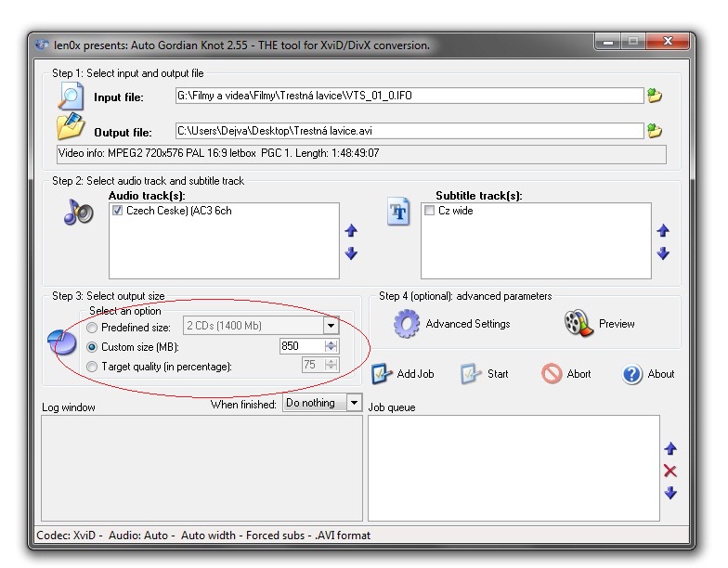The width and height of the screenshot is (728, 568).
Task: Click the Preview film reel icon
Action: [x=578, y=323]
